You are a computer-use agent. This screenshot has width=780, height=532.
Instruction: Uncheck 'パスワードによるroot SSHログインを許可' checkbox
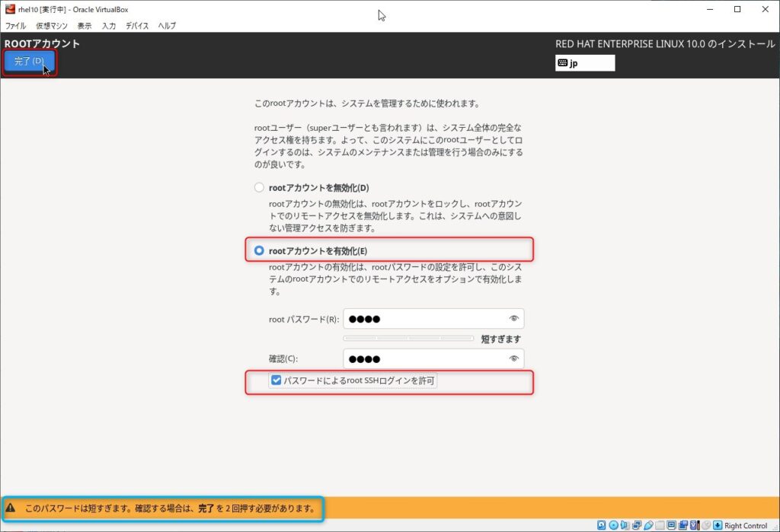click(x=276, y=380)
